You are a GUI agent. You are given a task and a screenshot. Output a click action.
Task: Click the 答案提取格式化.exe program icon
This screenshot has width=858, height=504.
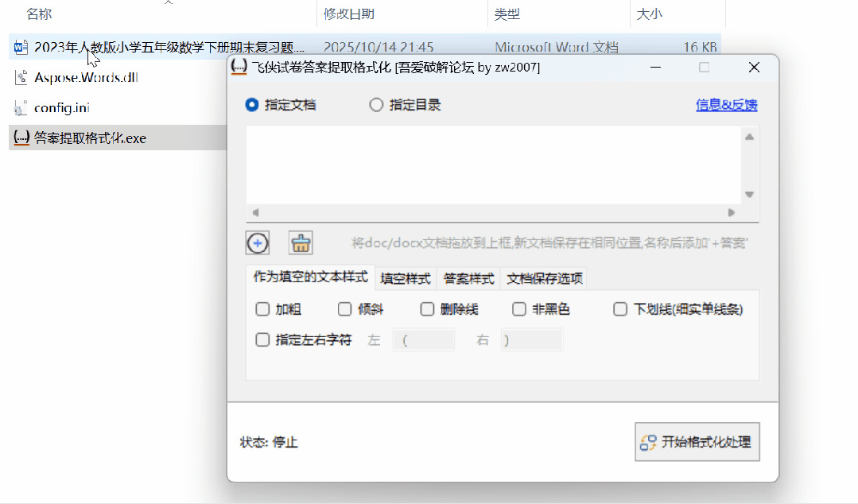pos(21,138)
